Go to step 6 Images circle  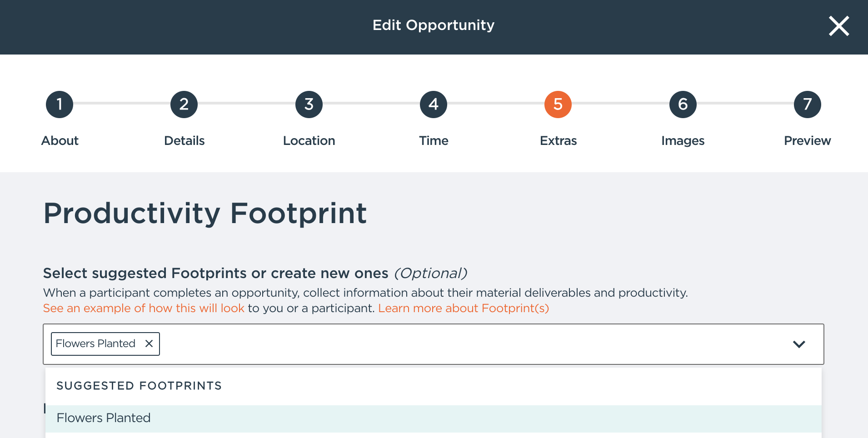683,105
